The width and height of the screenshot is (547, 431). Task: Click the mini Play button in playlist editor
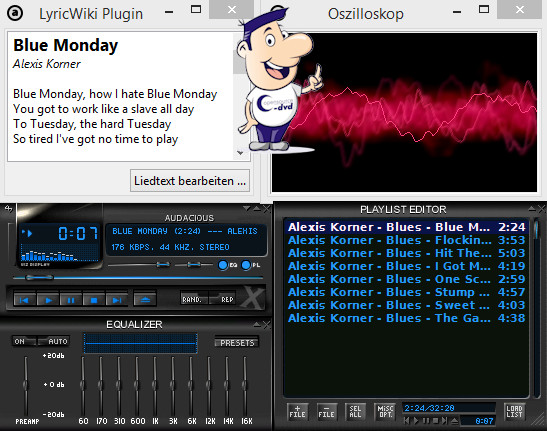click(x=416, y=421)
